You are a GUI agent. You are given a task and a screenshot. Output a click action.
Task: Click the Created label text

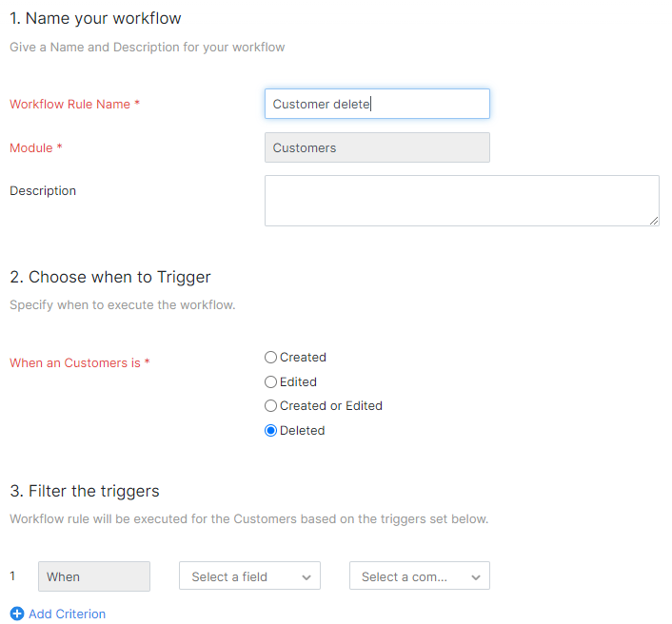[x=303, y=358]
